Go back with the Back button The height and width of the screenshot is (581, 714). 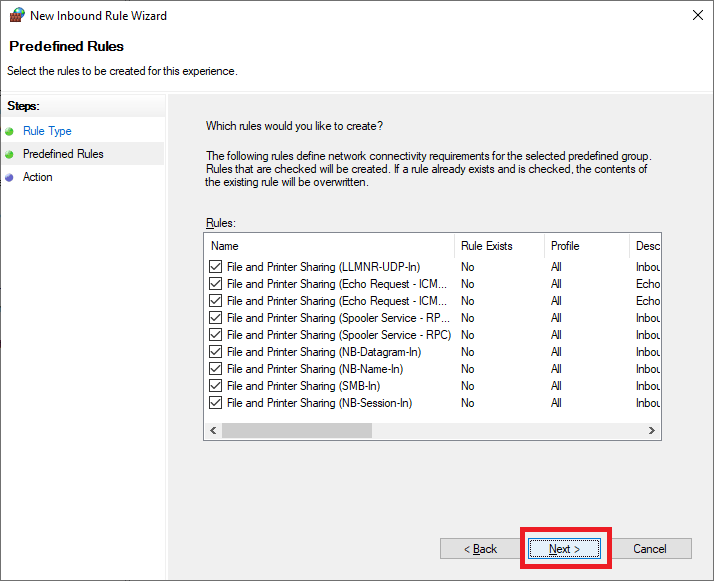(482, 549)
